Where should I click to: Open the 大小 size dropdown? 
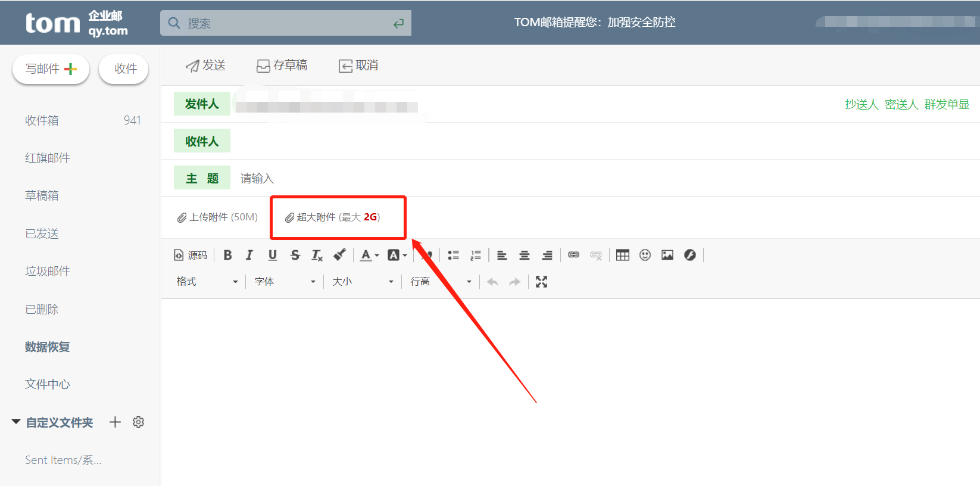pyautogui.click(x=363, y=282)
